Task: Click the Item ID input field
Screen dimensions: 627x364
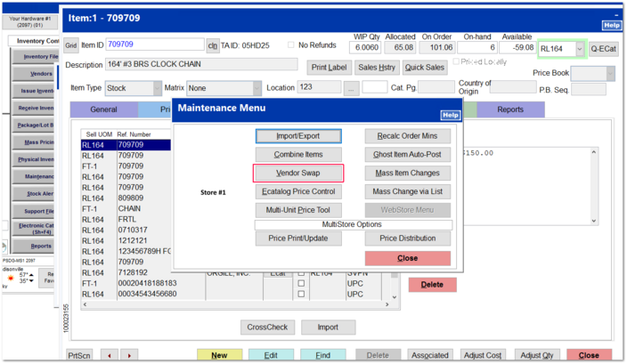Action: coord(155,44)
